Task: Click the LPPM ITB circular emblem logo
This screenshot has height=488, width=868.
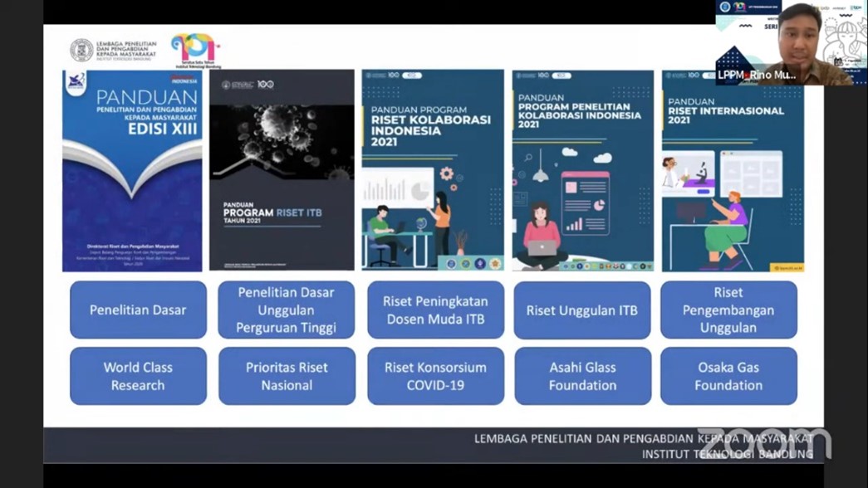Action: (x=81, y=50)
